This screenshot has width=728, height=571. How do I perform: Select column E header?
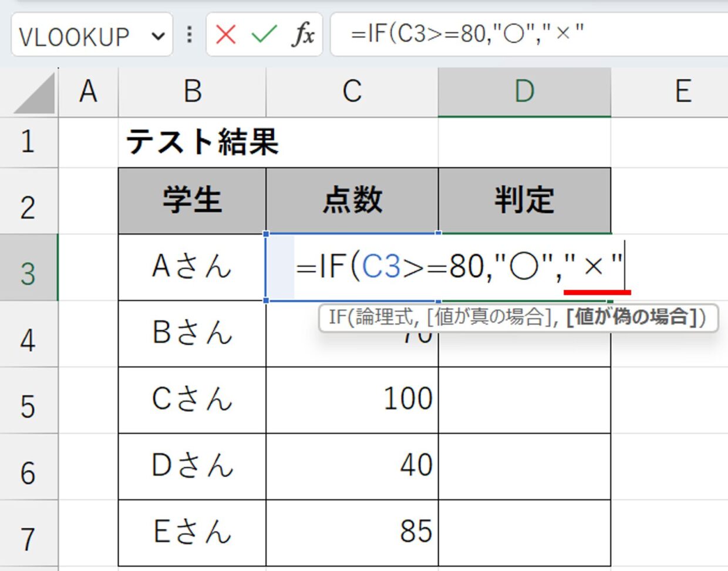coord(682,92)
